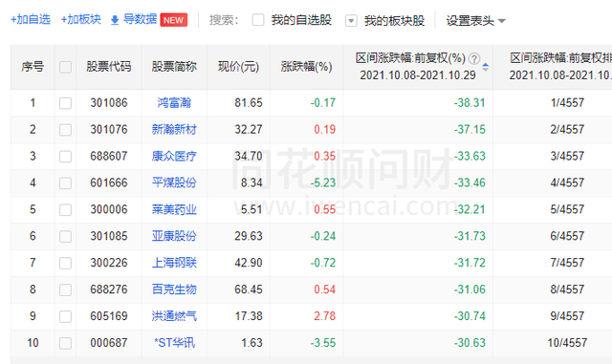
Task: Tick the checkbox for 亚康股份
Action: tap(65, 236)
